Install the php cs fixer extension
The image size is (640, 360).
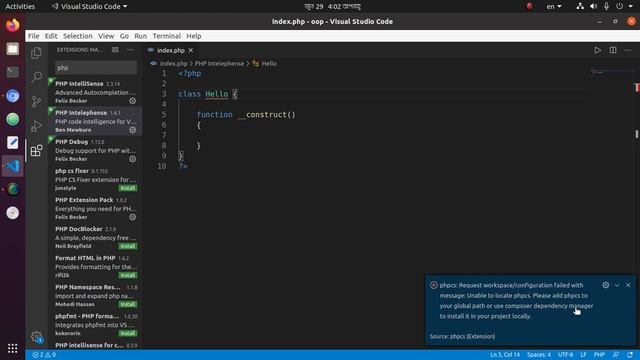[128, 188]
